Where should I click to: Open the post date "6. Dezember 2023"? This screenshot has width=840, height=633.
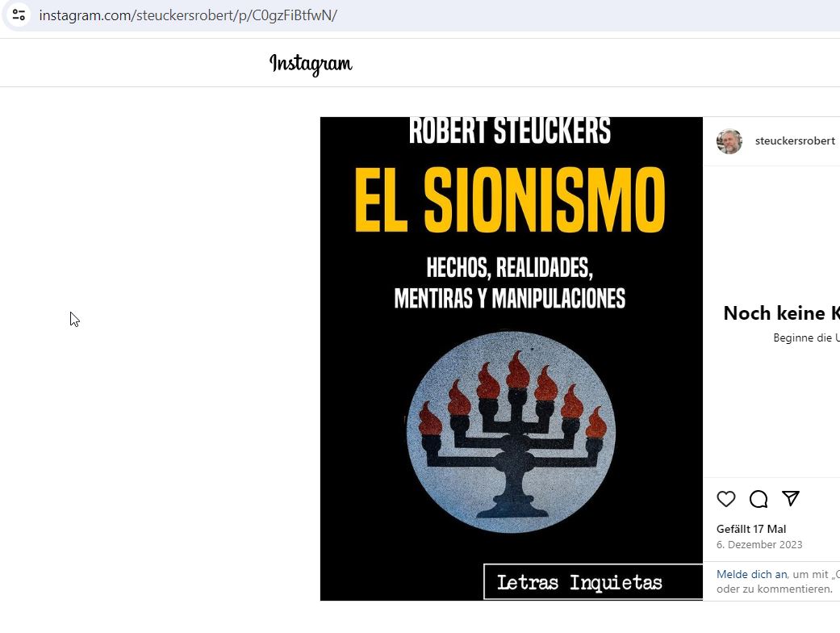[759, 544]
